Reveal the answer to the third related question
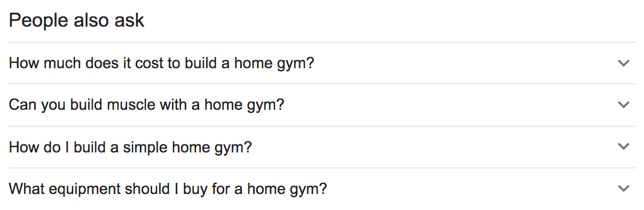 click(322, 147)
